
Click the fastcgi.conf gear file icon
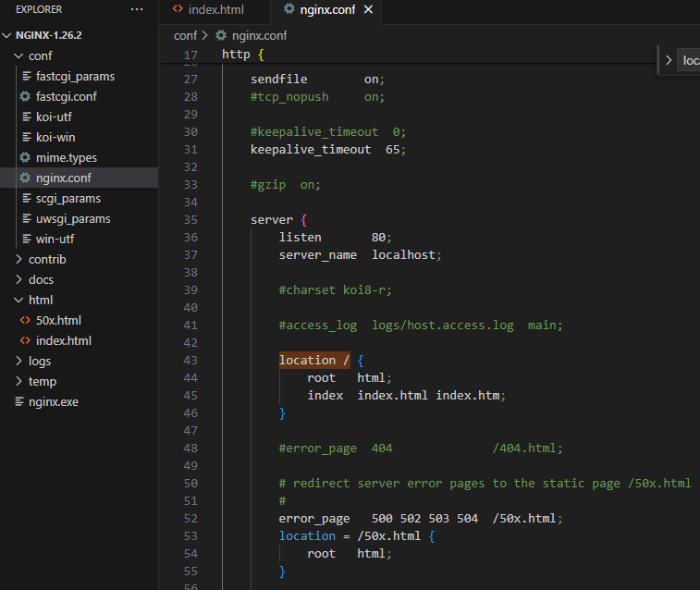(26, 96)
